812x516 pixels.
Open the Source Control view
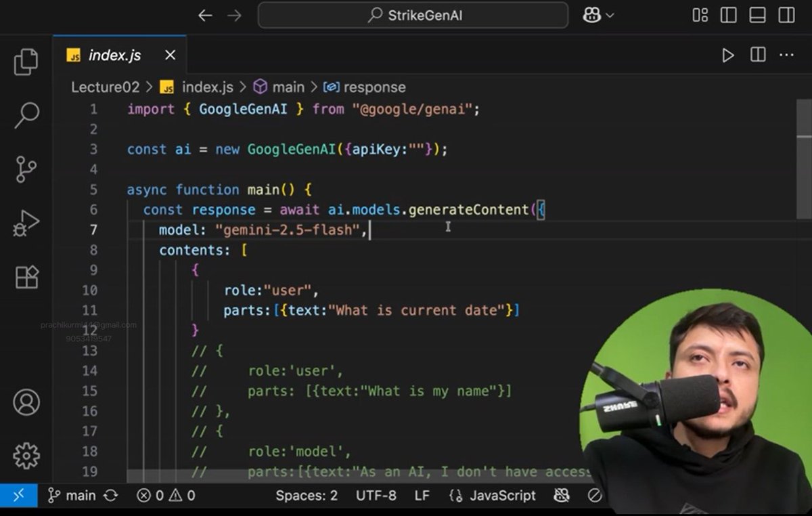click(26, 169)
